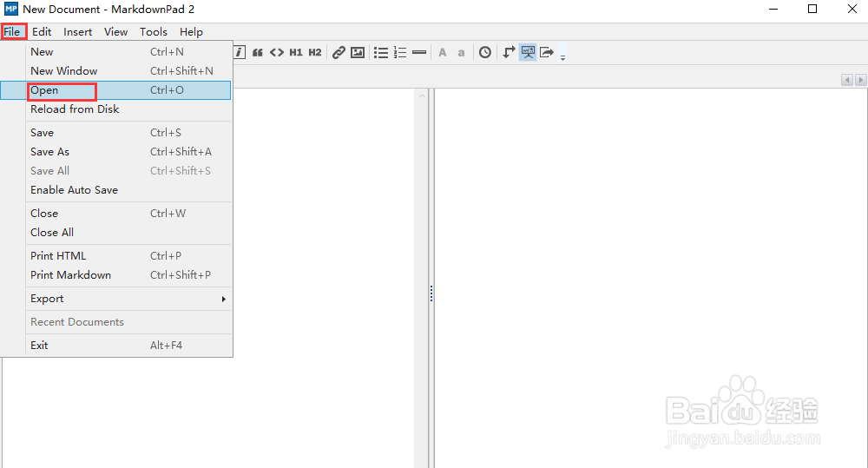Insert a horizontal rule
Viewport: 868px width, 468px height.
coord(419,53)
